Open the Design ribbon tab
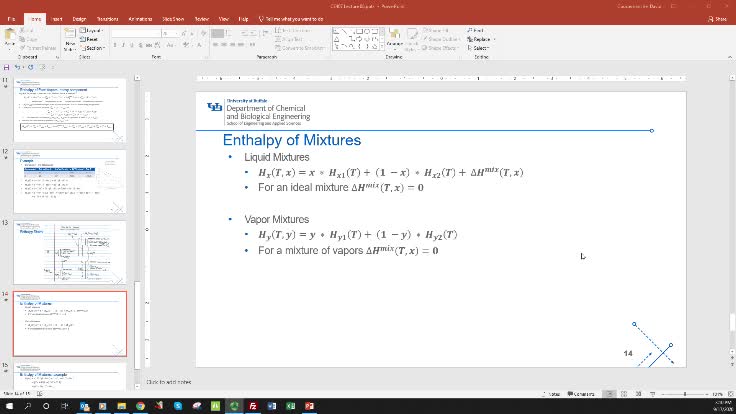Screen dimensions: 736x414 (x=80, y=18)
